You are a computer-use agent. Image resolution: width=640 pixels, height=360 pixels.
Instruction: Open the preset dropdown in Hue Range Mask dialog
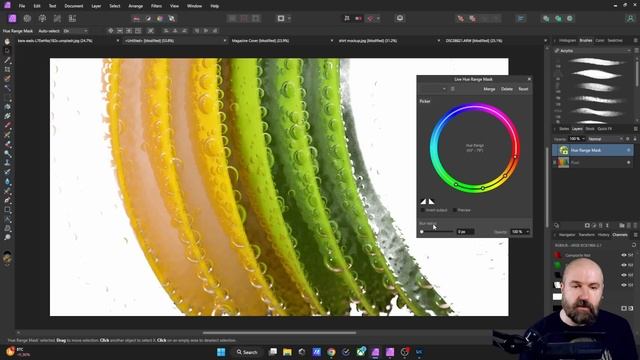point(433,89)
